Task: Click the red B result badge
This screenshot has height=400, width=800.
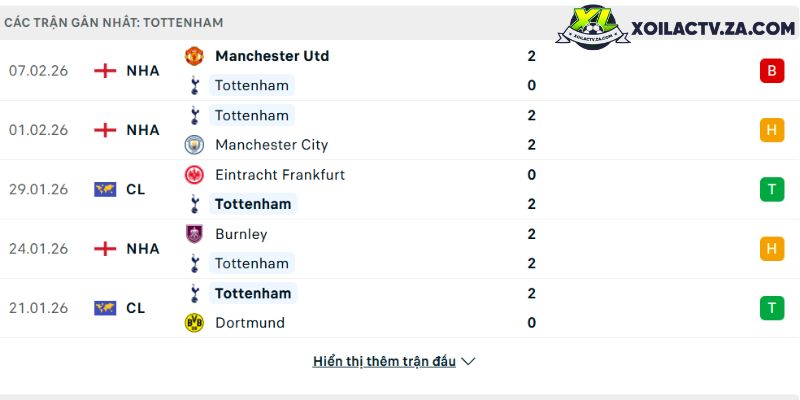Action: click(771, 71)
